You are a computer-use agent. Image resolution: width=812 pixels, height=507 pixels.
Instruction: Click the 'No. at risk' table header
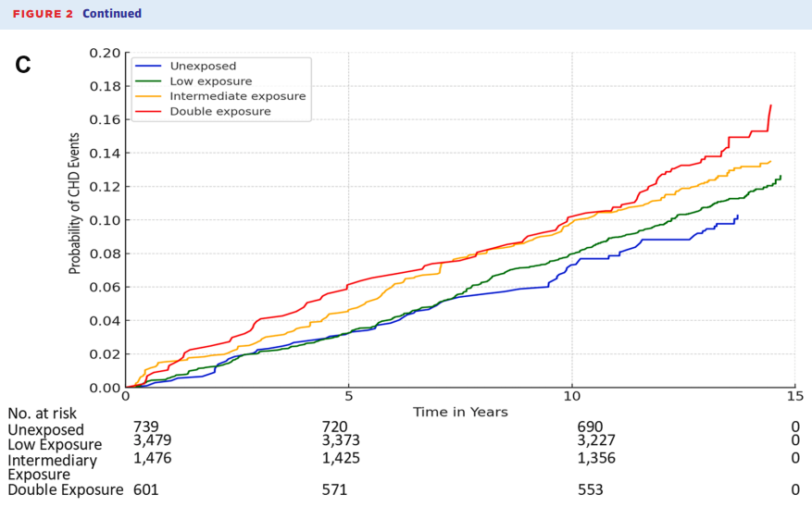(43, 414)
